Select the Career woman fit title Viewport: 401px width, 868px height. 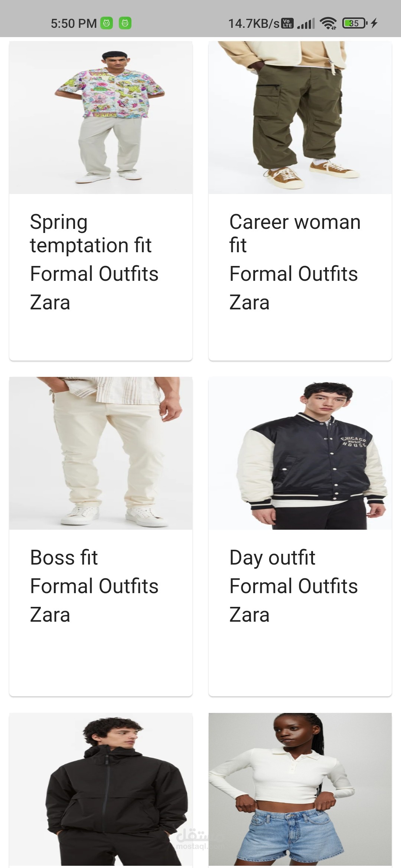pyautogui.click(x=295, y=234)
